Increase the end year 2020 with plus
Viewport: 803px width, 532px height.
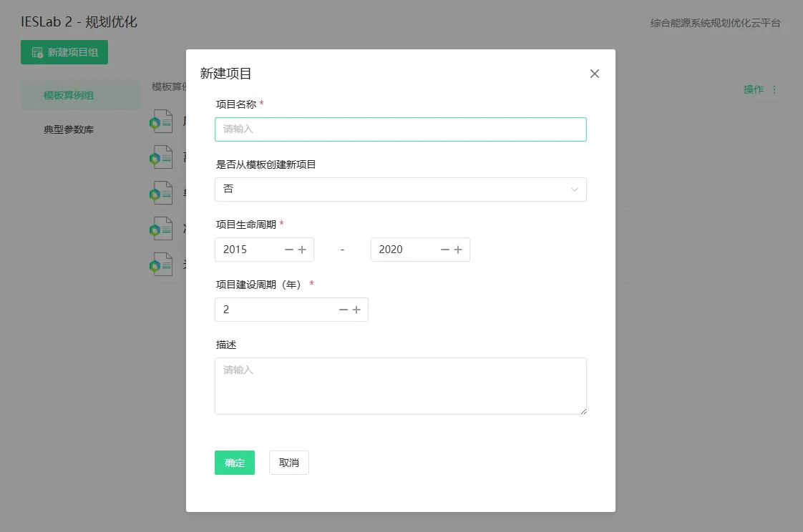458,250
